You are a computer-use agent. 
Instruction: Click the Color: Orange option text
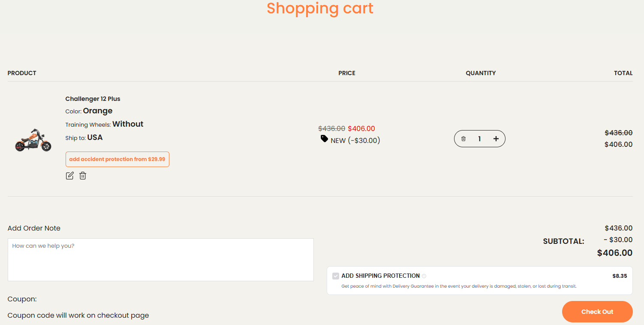pos(89,111)
